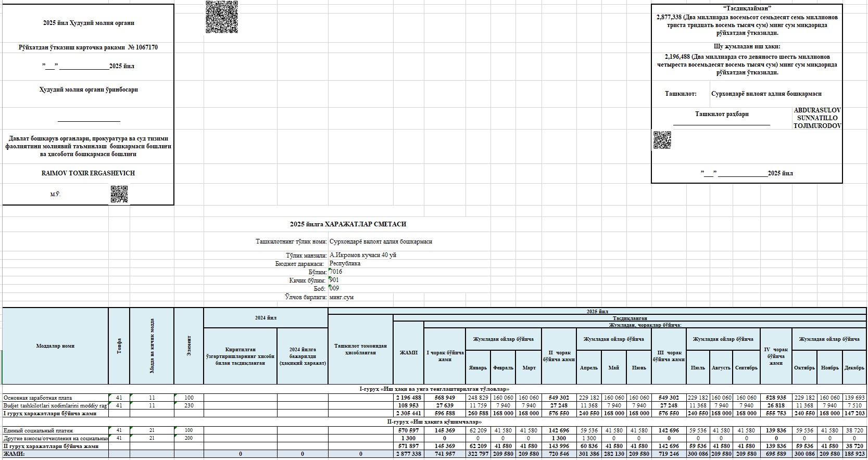
Task: Select row 'Budjet tashkilotlari xodimlarini moddiy rag'
Action: coord(55,405)
